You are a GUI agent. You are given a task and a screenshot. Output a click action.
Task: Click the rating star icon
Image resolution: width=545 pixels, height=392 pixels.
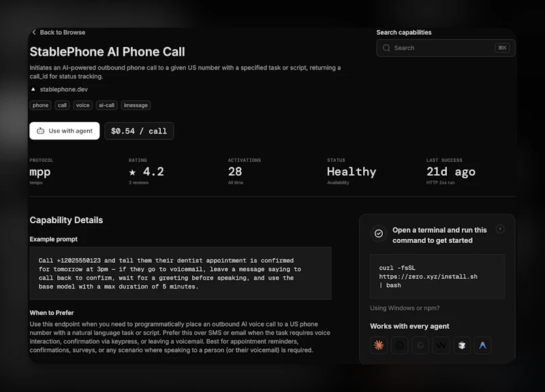coord(132,172)
